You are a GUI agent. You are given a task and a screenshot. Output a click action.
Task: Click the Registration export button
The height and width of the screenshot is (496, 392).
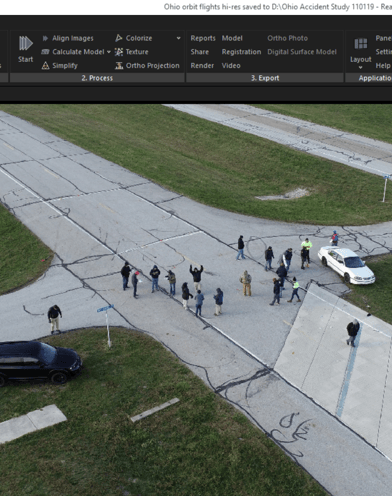tap(241, 52)
